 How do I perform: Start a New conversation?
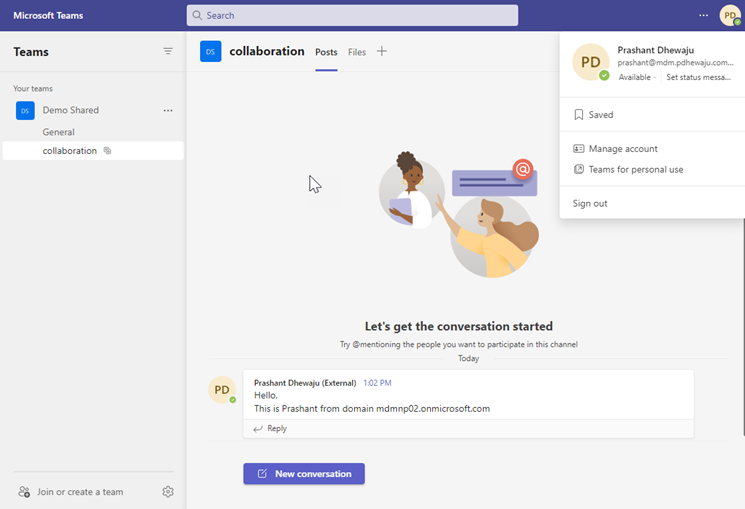(304, 474)
